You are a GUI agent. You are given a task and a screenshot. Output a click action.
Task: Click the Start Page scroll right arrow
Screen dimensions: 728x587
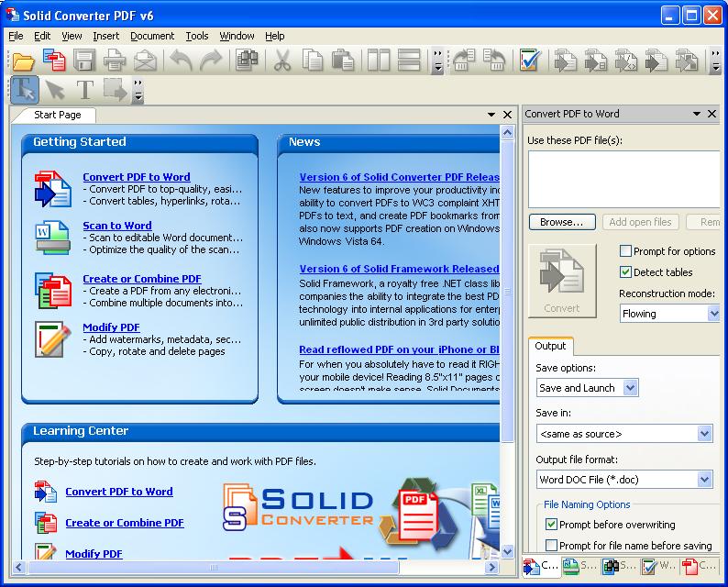(x=492, y=567)
